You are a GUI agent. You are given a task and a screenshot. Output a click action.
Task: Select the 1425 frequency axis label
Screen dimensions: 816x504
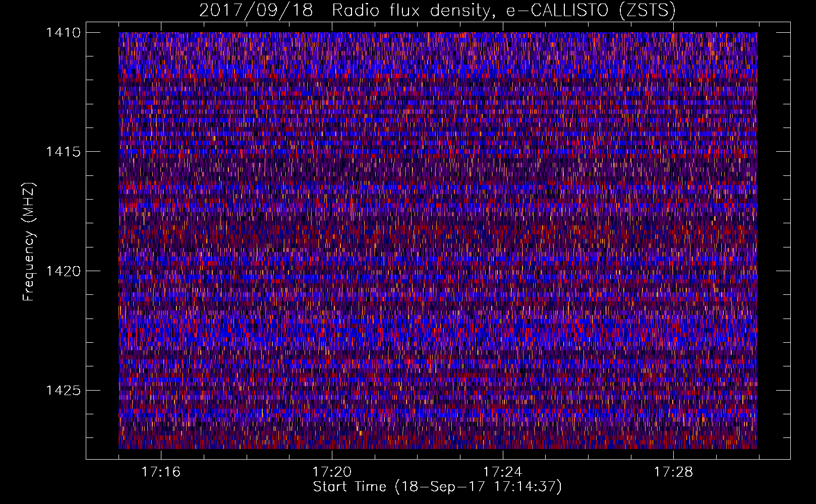click(63, 390)
